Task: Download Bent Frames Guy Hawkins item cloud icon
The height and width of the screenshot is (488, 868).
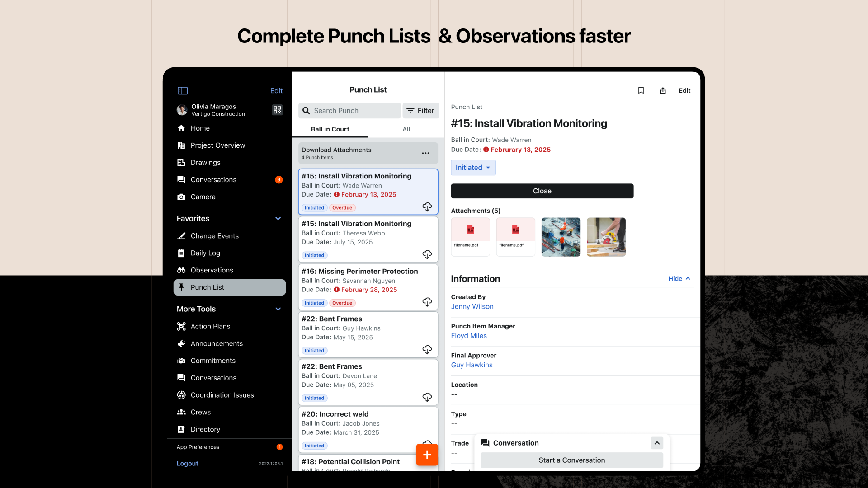Action: 427,349
